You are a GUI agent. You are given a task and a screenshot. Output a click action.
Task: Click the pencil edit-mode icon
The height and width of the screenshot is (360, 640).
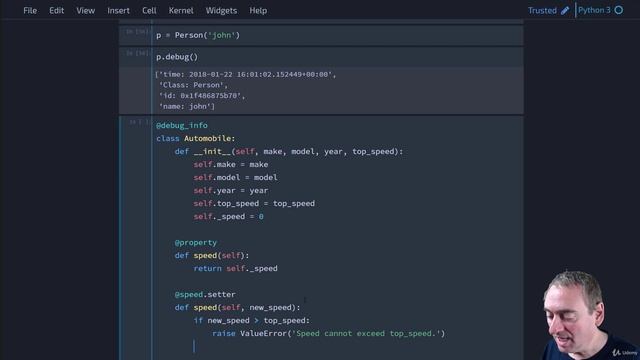pyautogui.click(x=565, y=11)
